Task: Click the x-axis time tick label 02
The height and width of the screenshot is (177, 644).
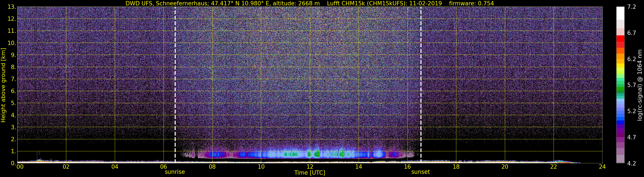Action: pos(66,167)
